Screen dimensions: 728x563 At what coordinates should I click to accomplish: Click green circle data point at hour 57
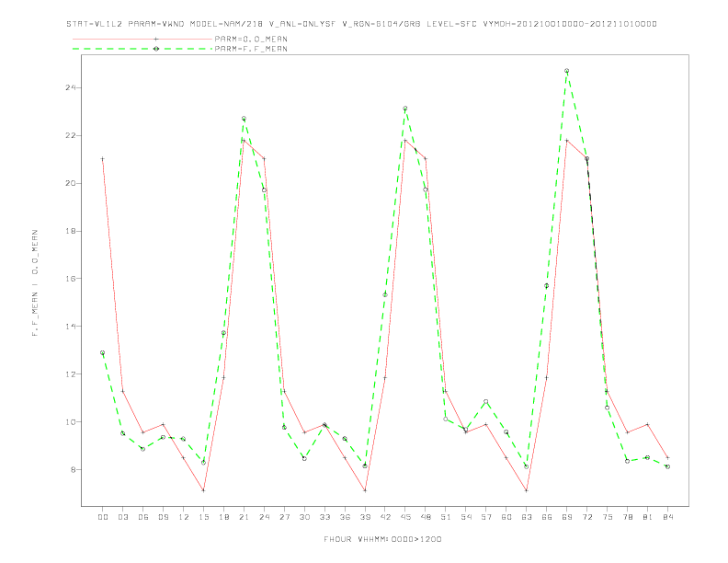tap(486, 401)
